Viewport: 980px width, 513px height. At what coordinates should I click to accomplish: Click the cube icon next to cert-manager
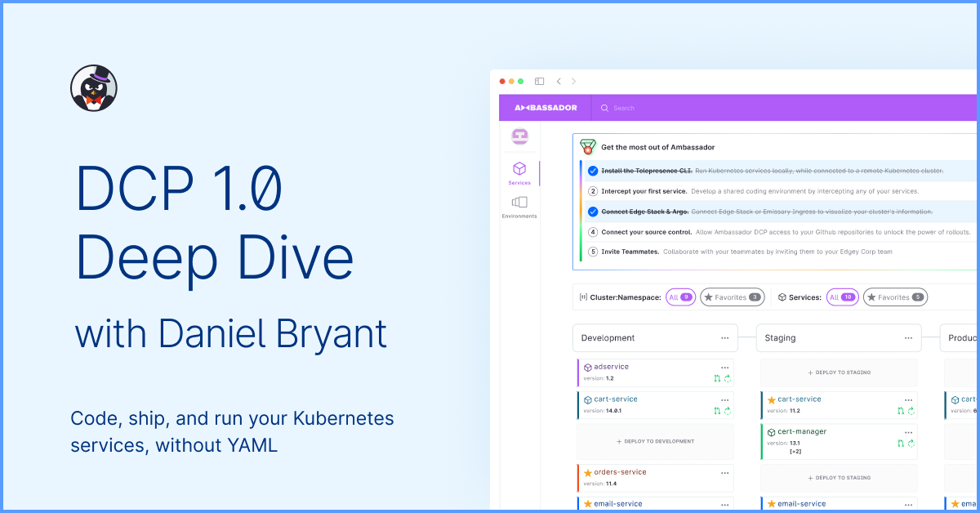click(771, 431)
